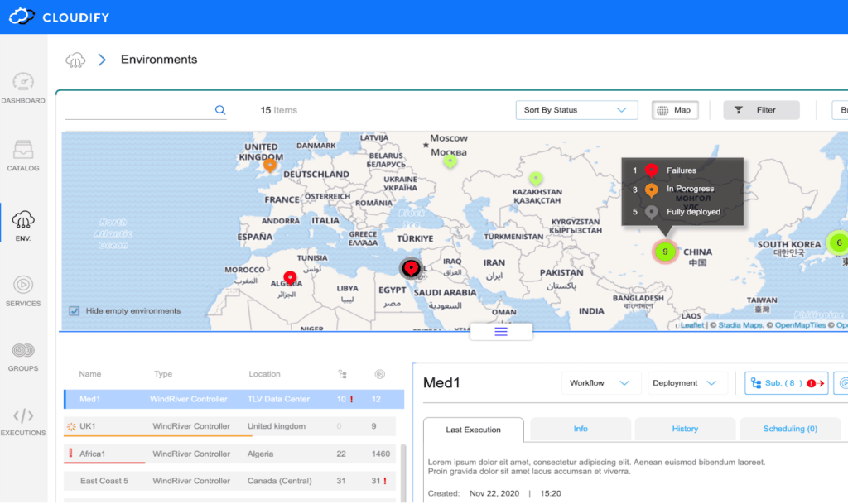Click the Canada (Central) location cell
The image size is (848, 504).
coord(280,481)
